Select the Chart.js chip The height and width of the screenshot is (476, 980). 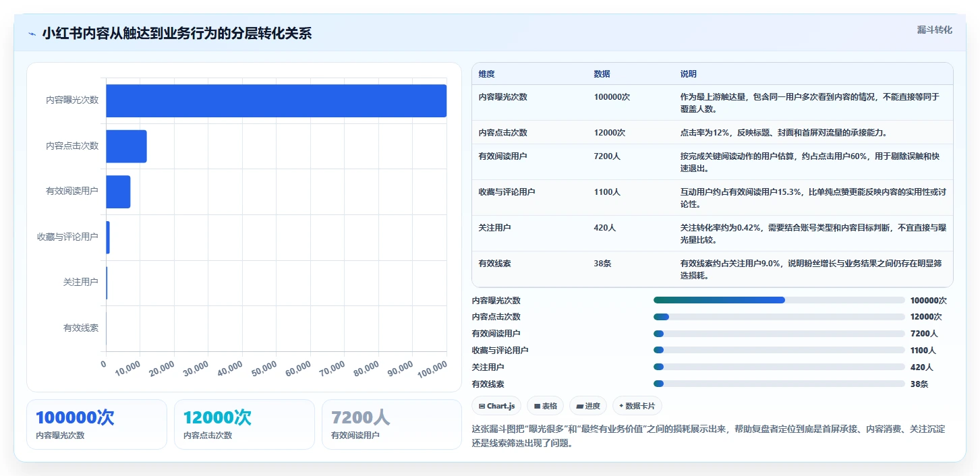point(496,406)
